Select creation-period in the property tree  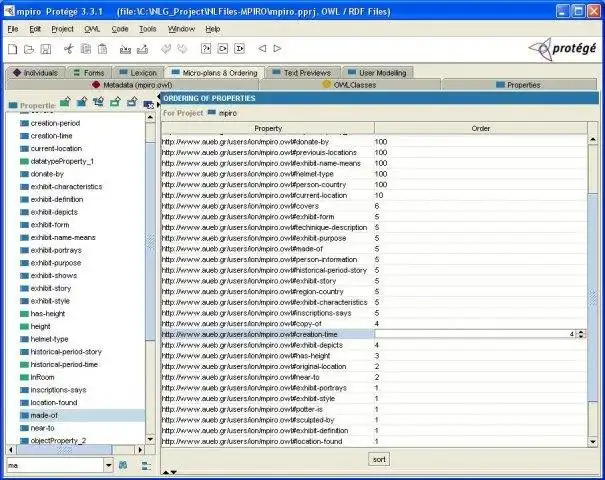coord(55,123)
